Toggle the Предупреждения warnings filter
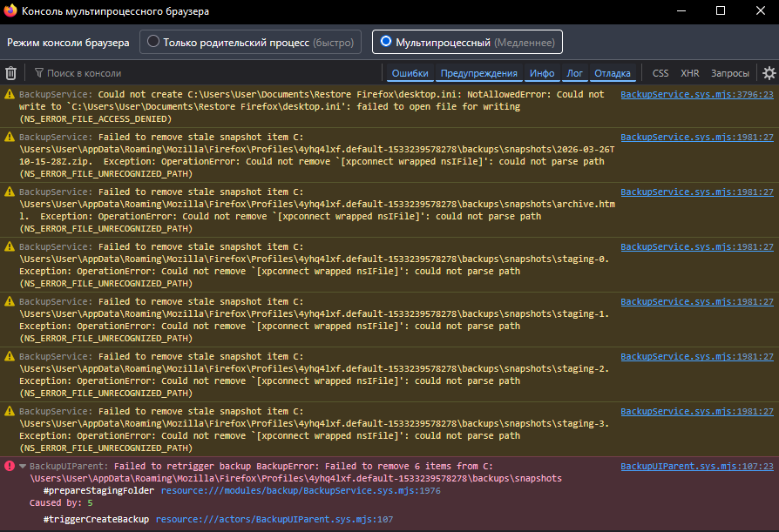The height and width of the screenshot is (532, 779). [x=478, y=73]
